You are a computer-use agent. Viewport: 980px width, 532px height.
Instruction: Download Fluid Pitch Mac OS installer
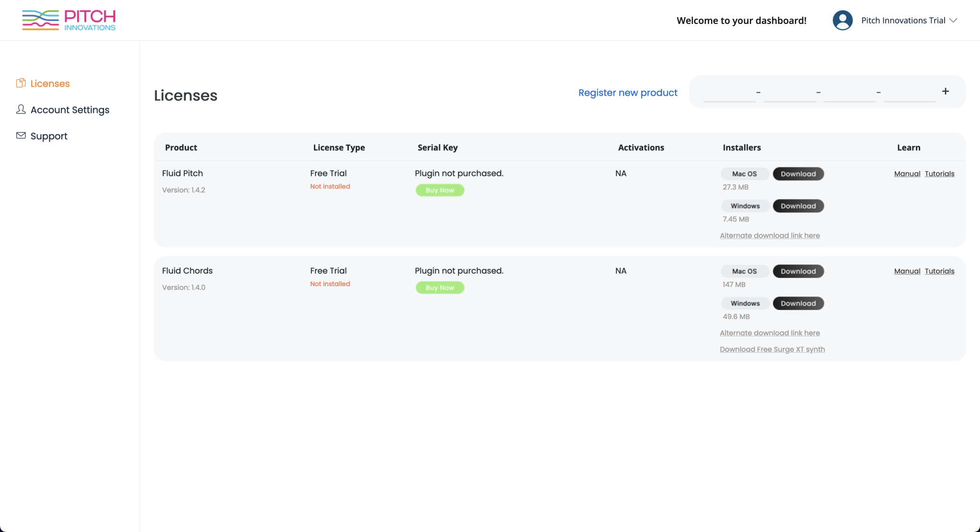[x=798, y=174]
